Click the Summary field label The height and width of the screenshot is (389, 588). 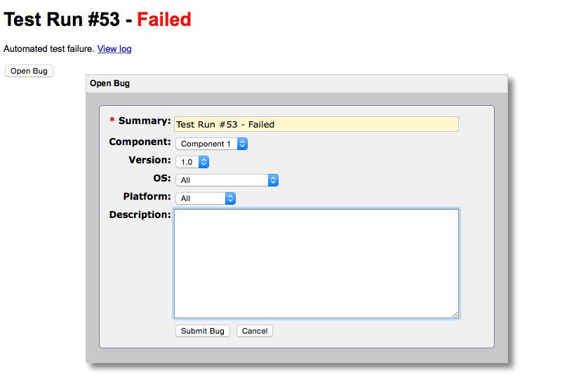(x=145, y=121)
